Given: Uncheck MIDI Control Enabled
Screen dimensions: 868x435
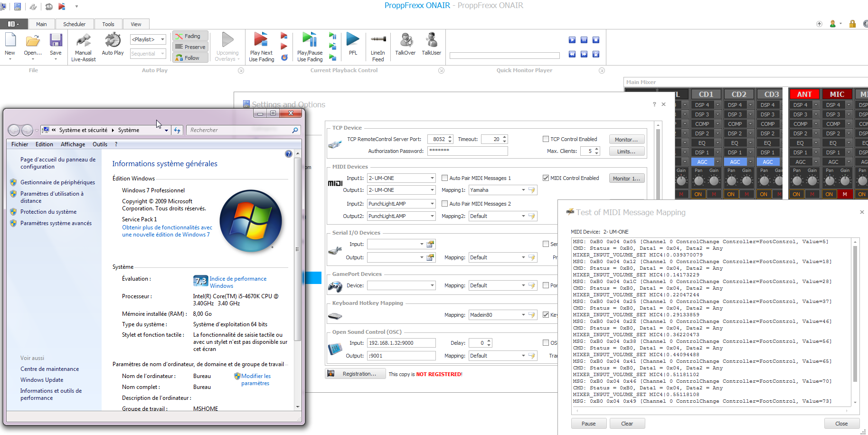Looking at the screenshot, I should (x=546, y=178).
